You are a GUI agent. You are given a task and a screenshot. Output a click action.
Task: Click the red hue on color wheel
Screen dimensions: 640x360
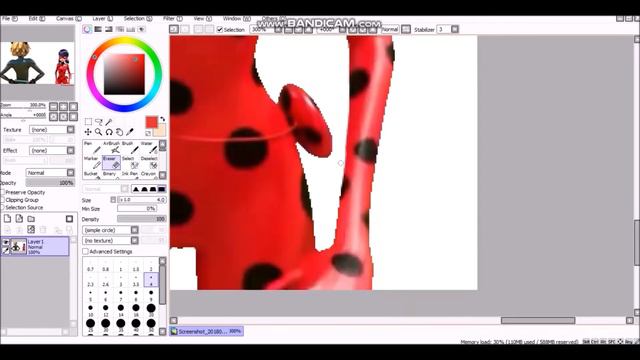pos(94,57)
